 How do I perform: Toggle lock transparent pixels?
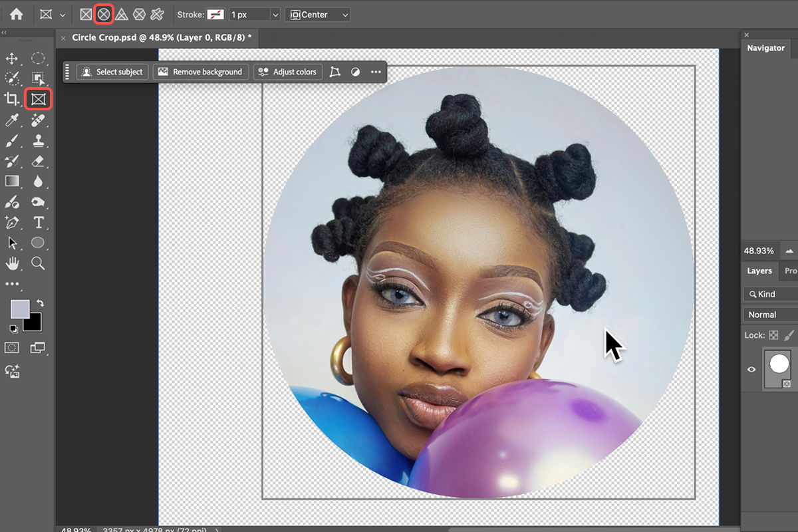(x=773, y=335)
